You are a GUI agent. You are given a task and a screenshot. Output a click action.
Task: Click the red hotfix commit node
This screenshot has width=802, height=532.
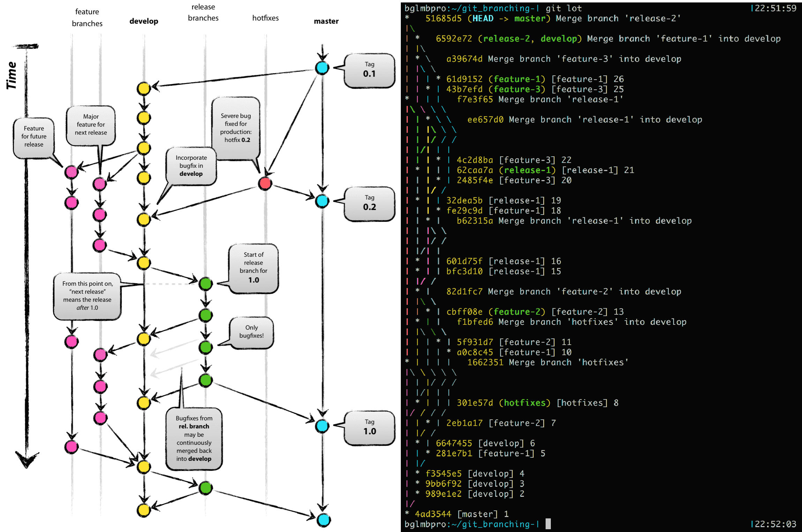(265, 183)
